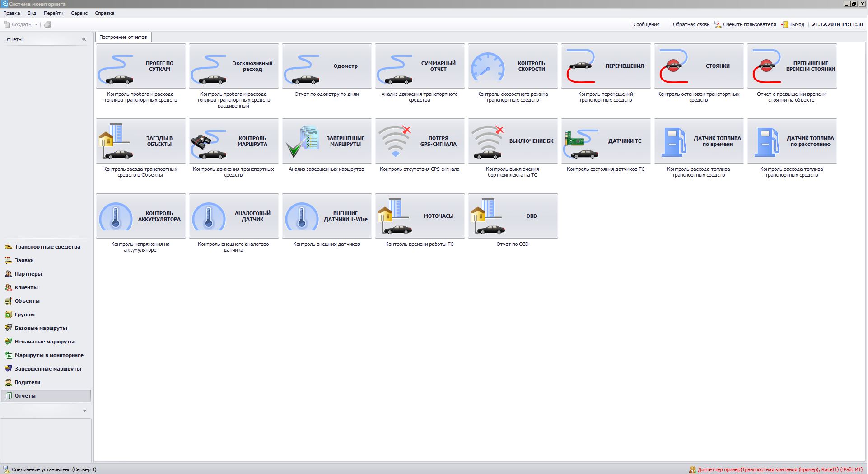Image resolution: width=868 pixels, height=474 pixels.
Task: Select the КОНТРОЛЬ МАРШРУТА binoculars tile
Action: click(234, 141)
